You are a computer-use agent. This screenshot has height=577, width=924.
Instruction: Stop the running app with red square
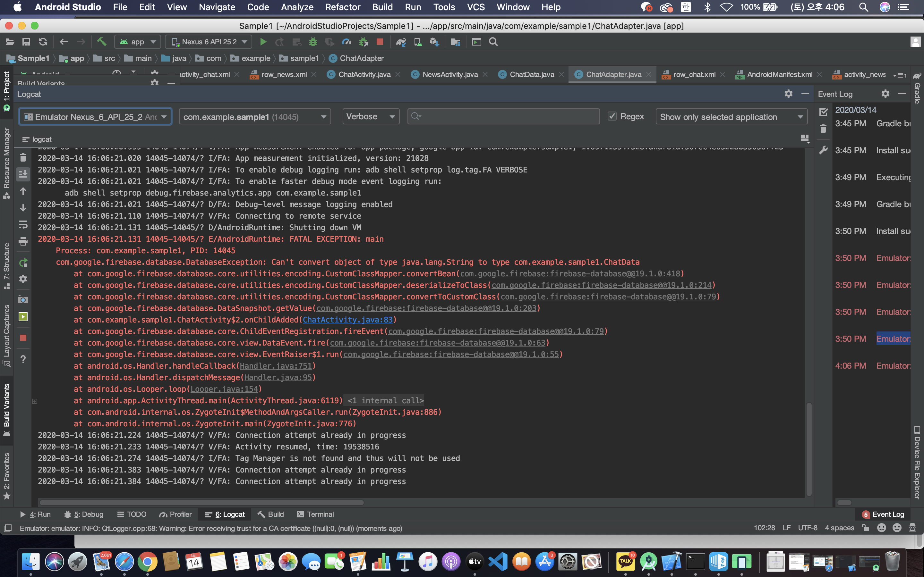380,42
